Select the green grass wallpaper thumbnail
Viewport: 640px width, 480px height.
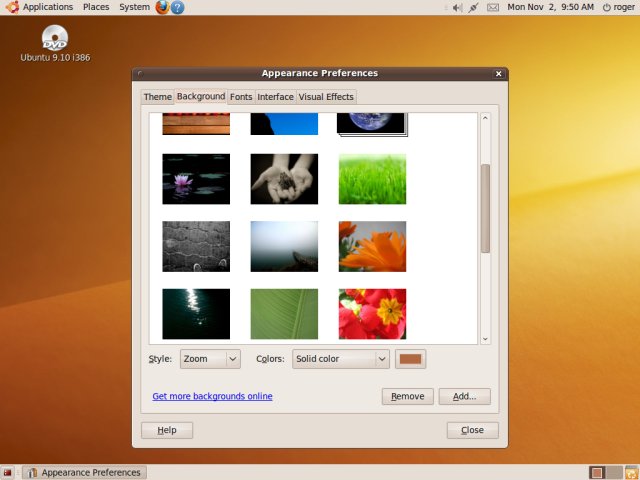(372, 179)
